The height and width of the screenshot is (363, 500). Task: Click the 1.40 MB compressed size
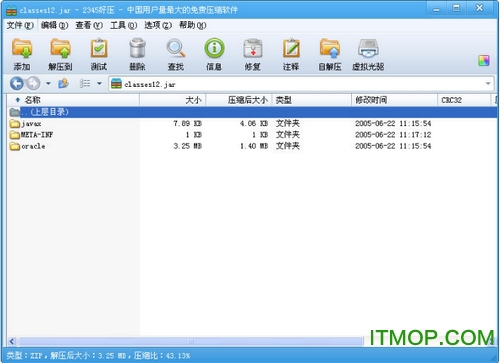254,146
